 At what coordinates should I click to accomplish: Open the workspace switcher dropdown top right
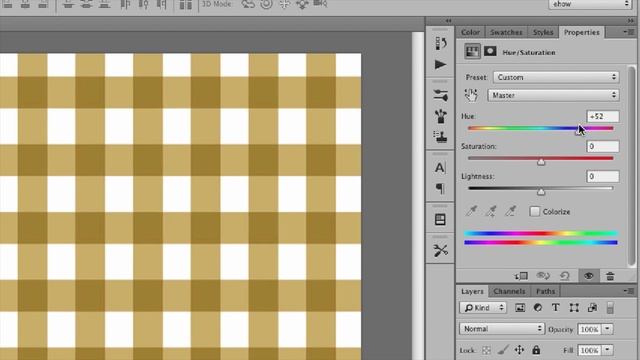coord(590,4)
